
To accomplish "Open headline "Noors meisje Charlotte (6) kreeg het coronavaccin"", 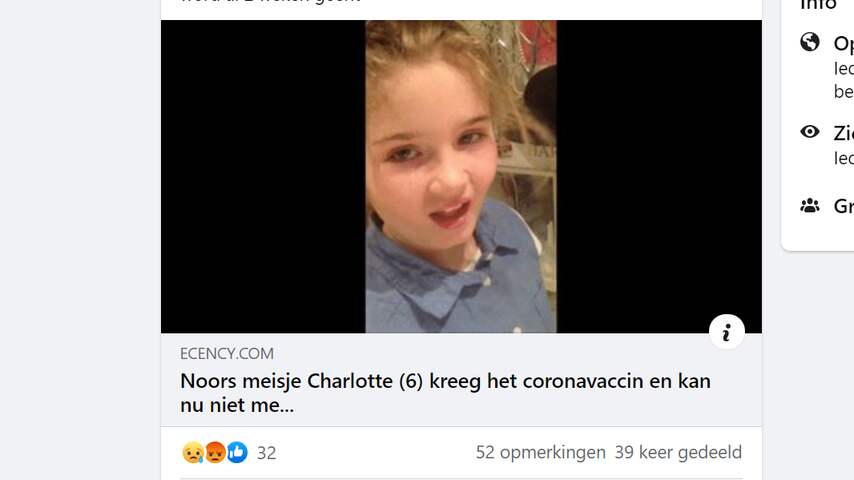I will pyautogui.click(x=445, y=393).
